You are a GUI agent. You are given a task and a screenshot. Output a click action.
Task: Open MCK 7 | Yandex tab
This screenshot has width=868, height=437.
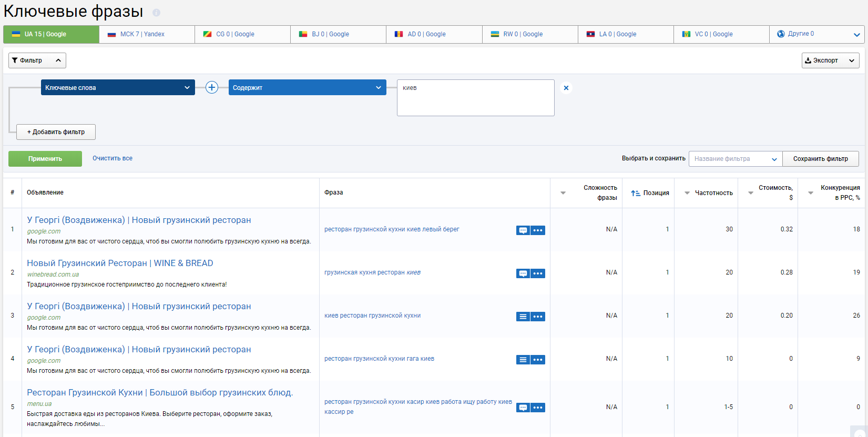point(147,34)
